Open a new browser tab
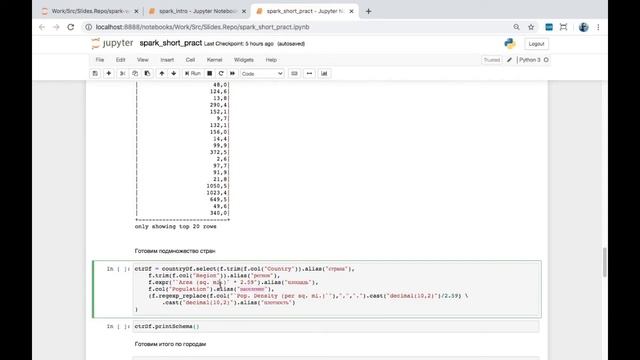Image resolution: width=640 pixels, height=360 pixels. point(369,11)
